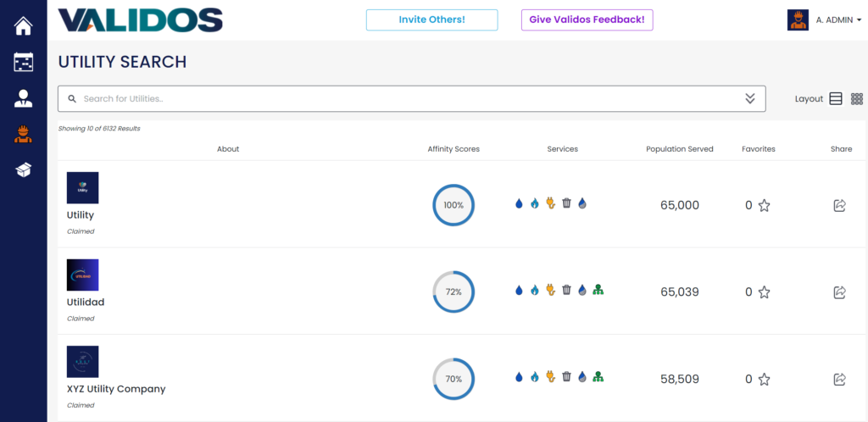Open the A. ADMIN account dropdown
This screenshot has height=422, width=868.
[838, 20]
